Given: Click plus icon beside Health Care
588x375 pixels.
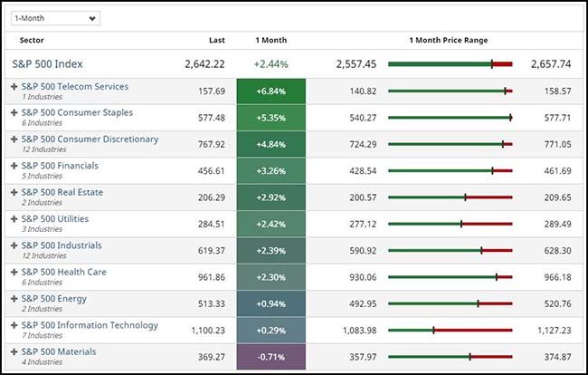Looking at the screenshot, I should pyautogui.click(x=14, y=272).
